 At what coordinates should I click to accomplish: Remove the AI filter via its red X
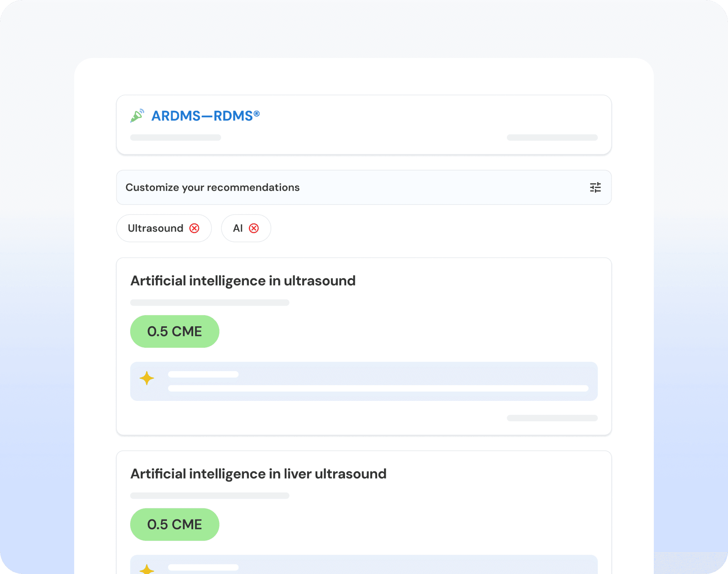pos(254,228)
